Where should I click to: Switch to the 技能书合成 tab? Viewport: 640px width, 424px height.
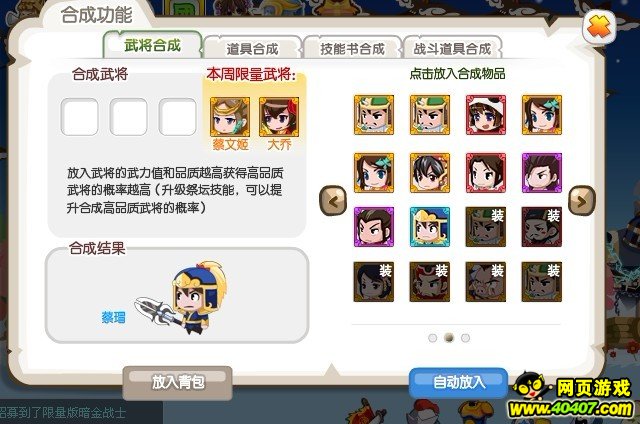(352, 49)
